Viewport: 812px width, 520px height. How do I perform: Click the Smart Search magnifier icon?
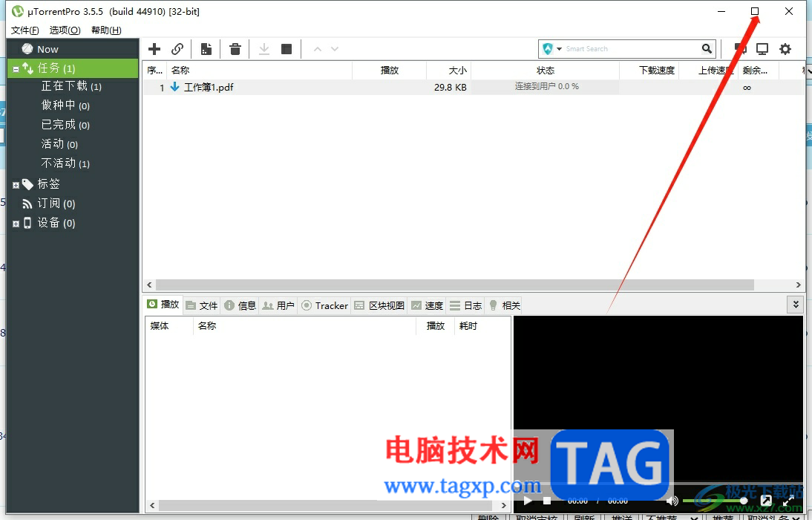[707, 49]
